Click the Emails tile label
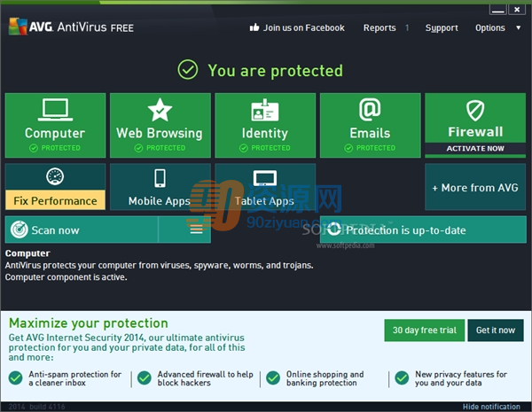 [x=370, y=133]
